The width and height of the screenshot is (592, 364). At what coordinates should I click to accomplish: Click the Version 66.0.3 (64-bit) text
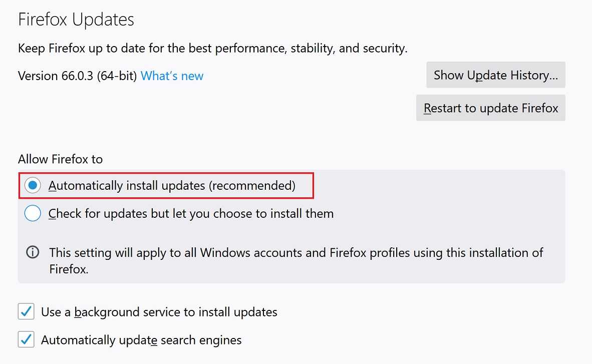point(78,76)
